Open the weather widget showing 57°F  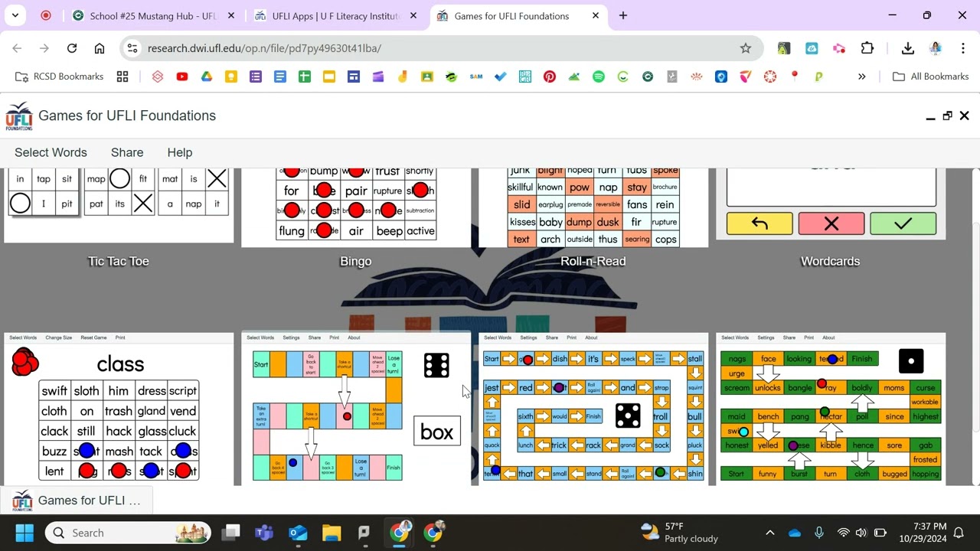[x=680, y=533]
